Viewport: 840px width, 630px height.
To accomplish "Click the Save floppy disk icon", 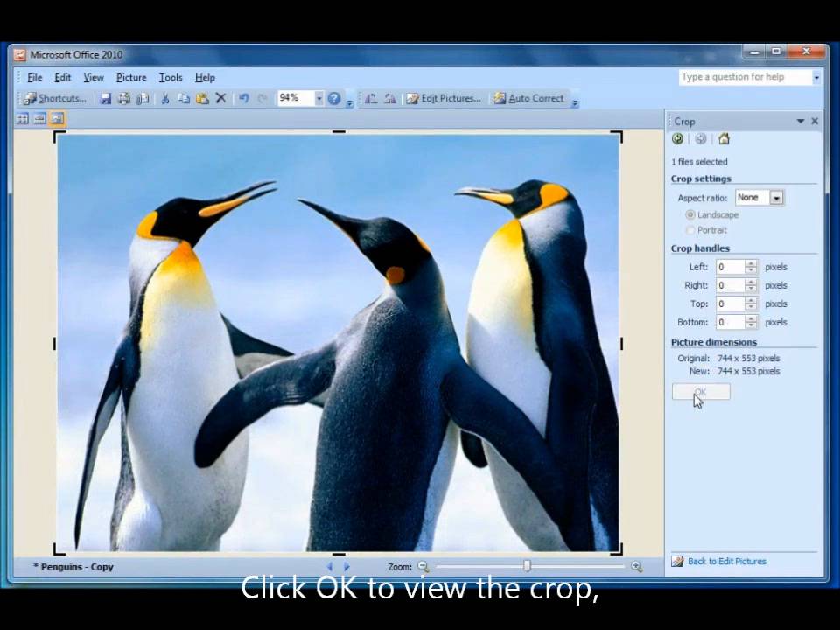I will (x=106, y=98).
